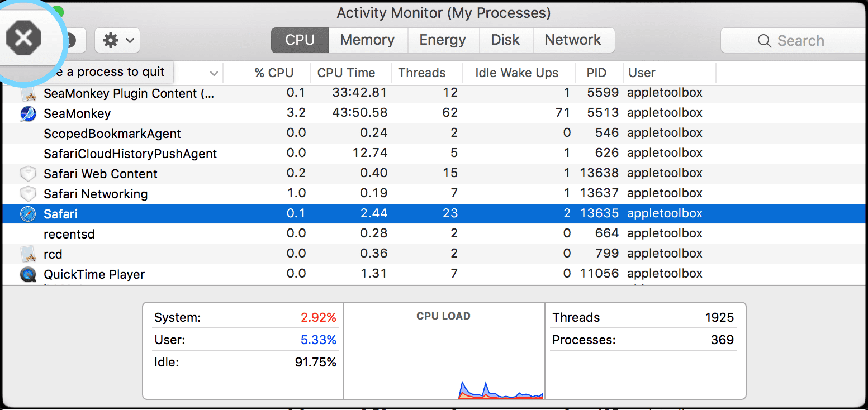
Task: Switch to the Memory tab
Action: (x=367, y=40)
